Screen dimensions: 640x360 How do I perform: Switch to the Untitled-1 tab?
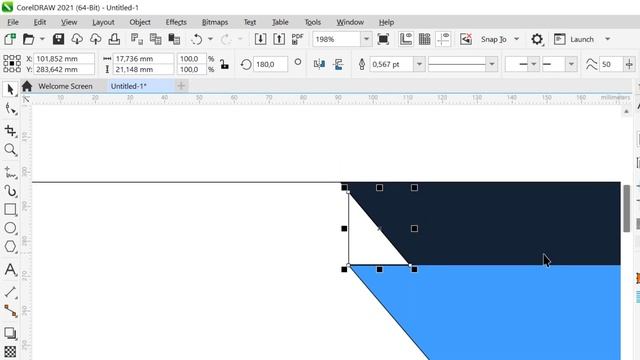[129, 86]
